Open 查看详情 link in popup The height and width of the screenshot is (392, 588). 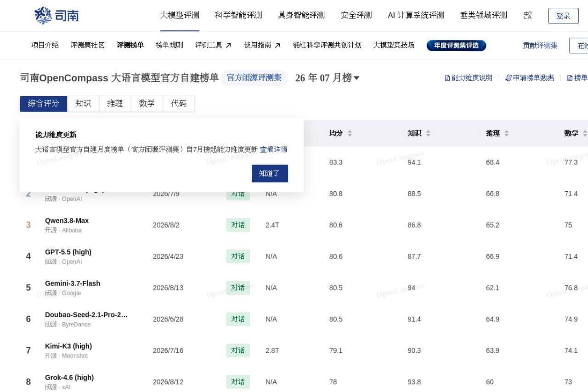point(274,149)
